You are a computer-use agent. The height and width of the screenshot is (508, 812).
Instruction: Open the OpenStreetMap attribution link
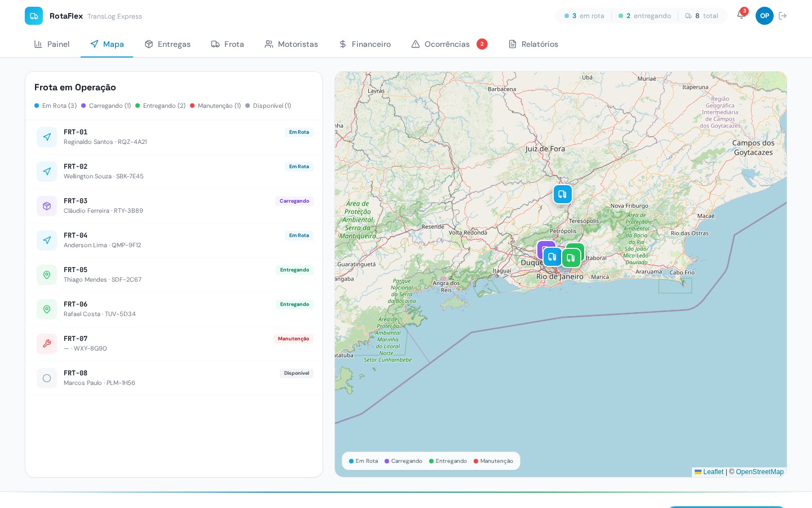pos(760,472)
